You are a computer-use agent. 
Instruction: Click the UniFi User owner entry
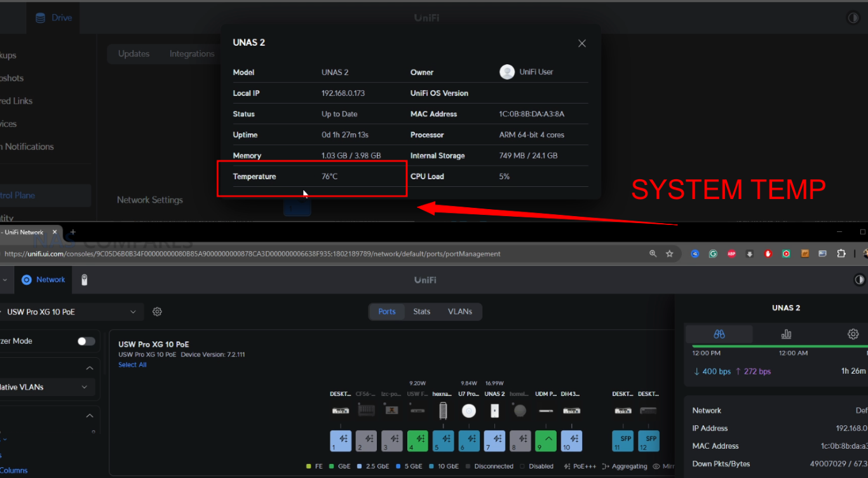[x=527, y=72]
